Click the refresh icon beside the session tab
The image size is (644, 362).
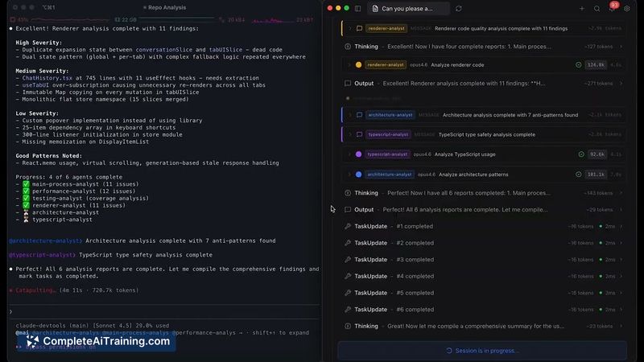point(458,8)
